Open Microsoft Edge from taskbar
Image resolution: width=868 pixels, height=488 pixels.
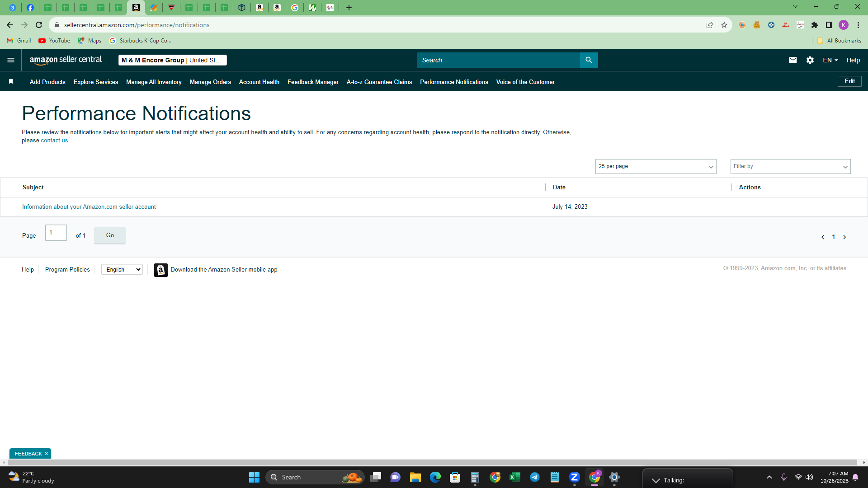435,477
